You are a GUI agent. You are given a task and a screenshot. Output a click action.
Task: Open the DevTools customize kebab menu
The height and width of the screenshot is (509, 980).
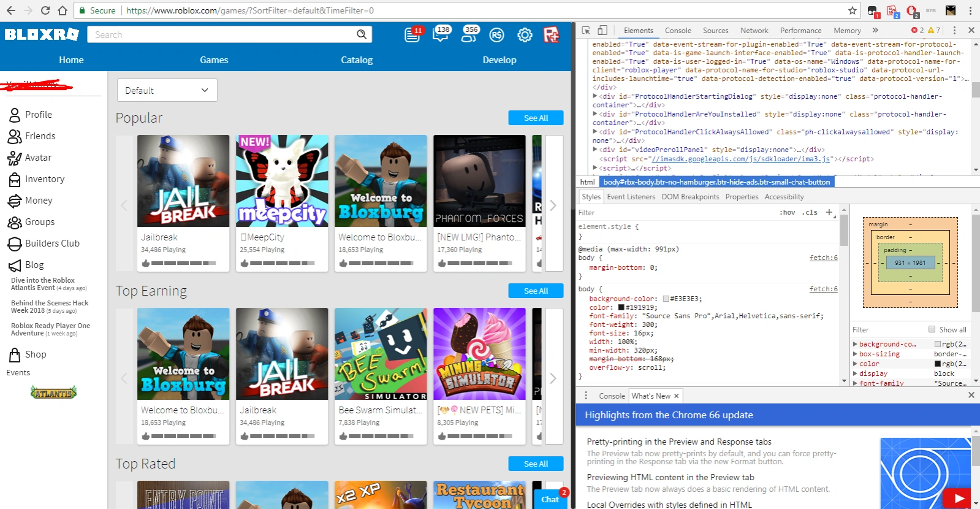point(954,30)
